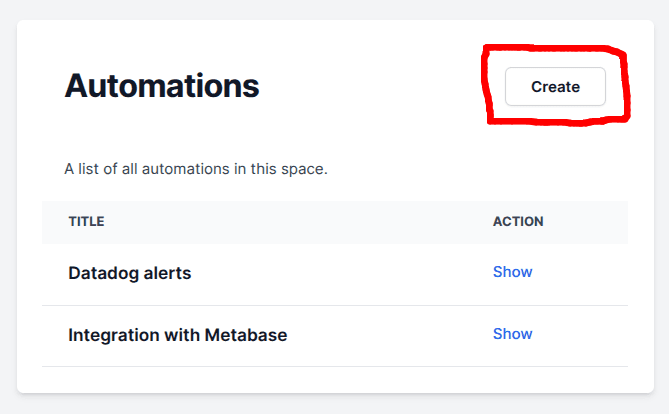
Task: Click the ACTION column header
Action: [x=518, y=221]
